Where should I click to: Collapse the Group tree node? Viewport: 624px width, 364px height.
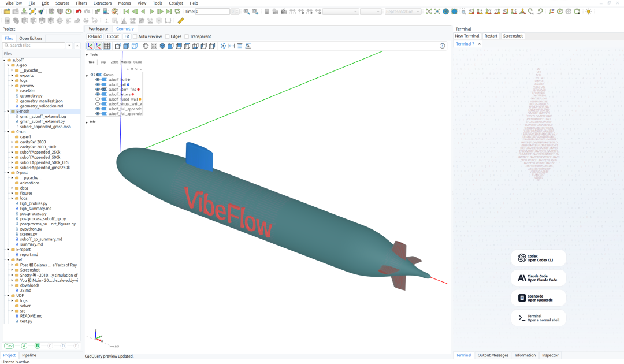coord(87,75)
